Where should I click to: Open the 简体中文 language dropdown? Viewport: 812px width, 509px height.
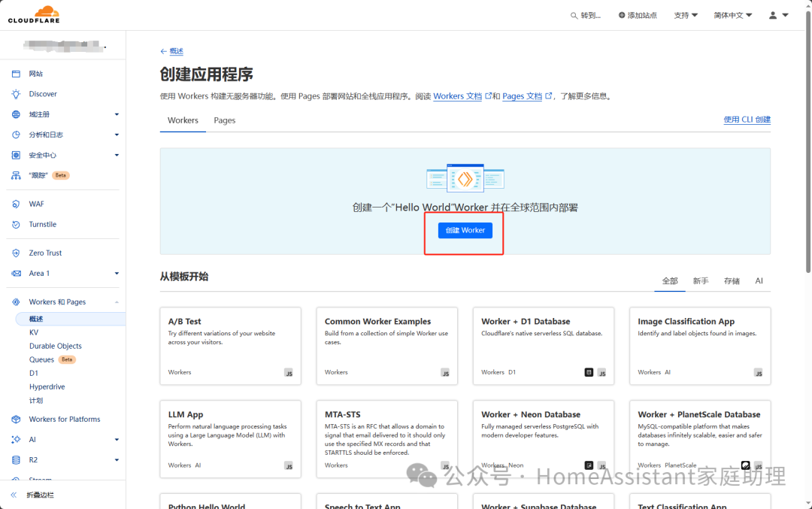[x=733, y=15]
